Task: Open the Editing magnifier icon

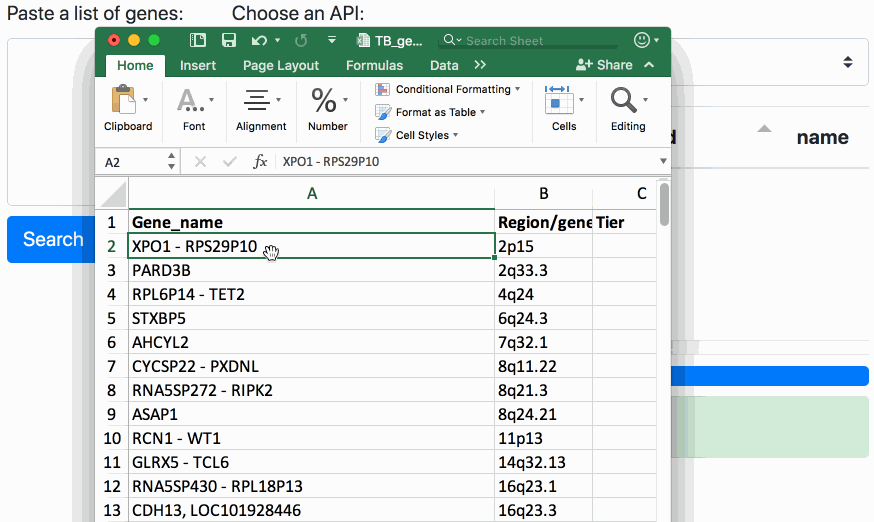Action: click(624, 100)
